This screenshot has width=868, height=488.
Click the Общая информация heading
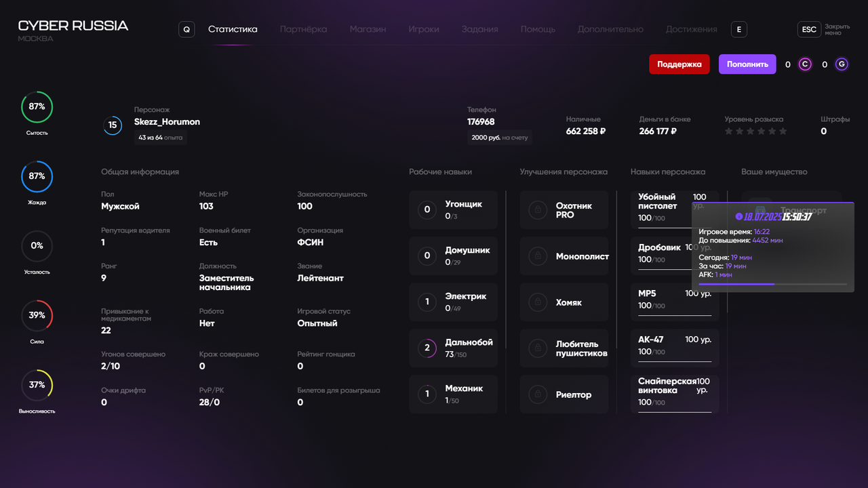tap(140, 172)
